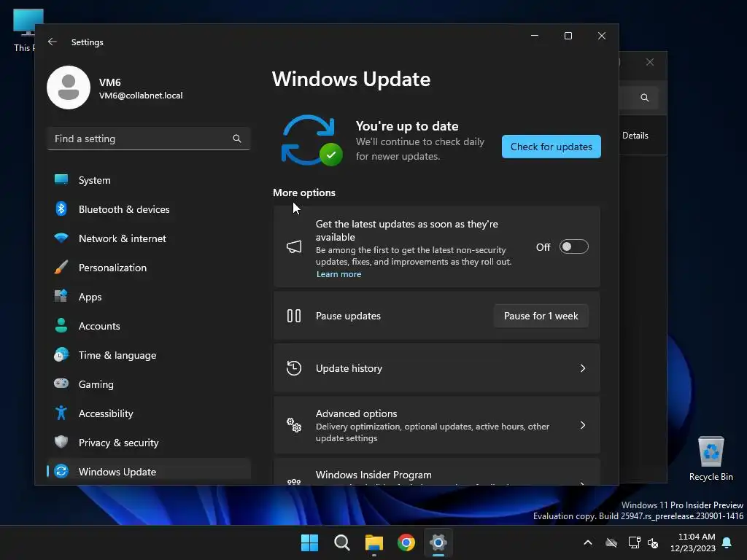Go to Network & internet settings
The width and height of the screenshot is (747, 560).
click(x=149, y=238)
